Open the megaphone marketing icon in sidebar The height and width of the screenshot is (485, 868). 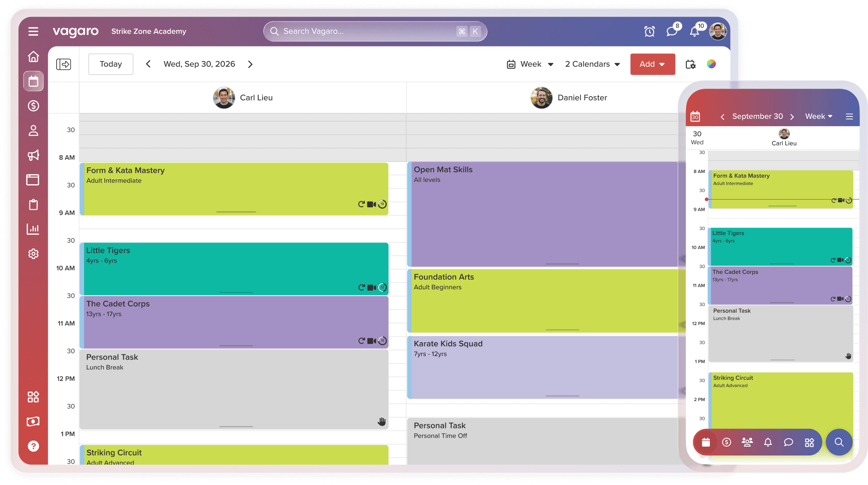click(34, 155)
